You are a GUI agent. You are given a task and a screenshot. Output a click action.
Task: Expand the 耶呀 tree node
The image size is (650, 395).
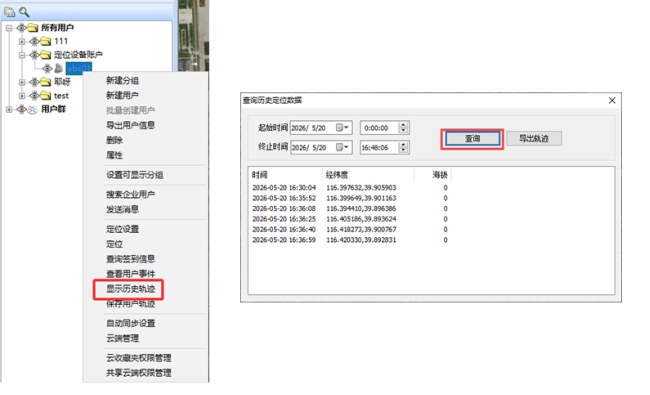pyautogui.click(x=22, y=82)
